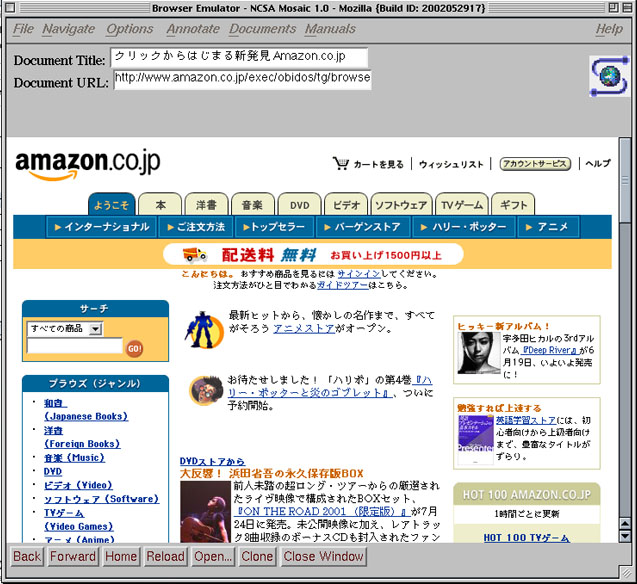The image size is (637, 584).
Task: Select the 本 tab
Action: (160, 204)
